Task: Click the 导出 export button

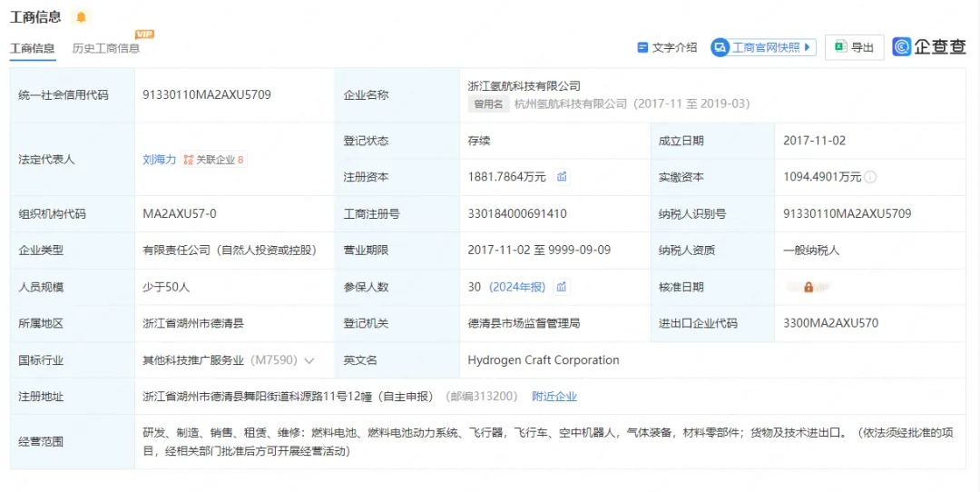Action: 854,47
